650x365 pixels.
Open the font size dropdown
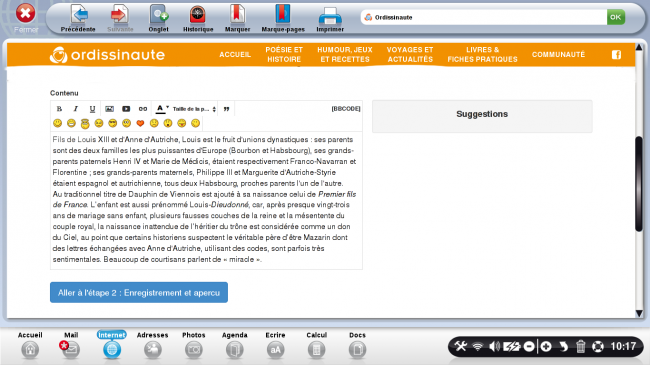tap(194, 109)
